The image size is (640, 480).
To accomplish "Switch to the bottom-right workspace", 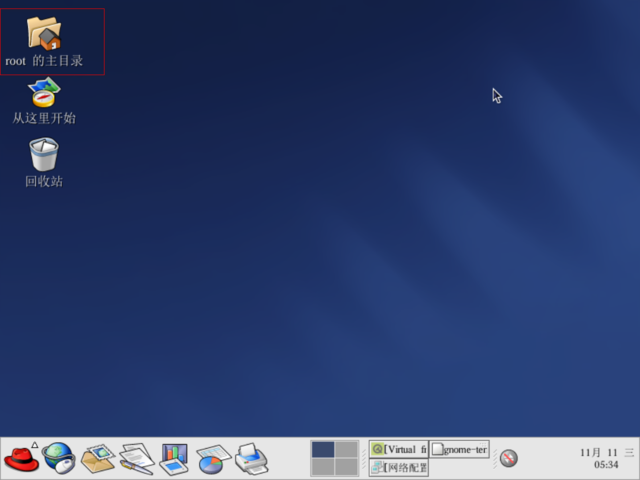I will [347, 467].
